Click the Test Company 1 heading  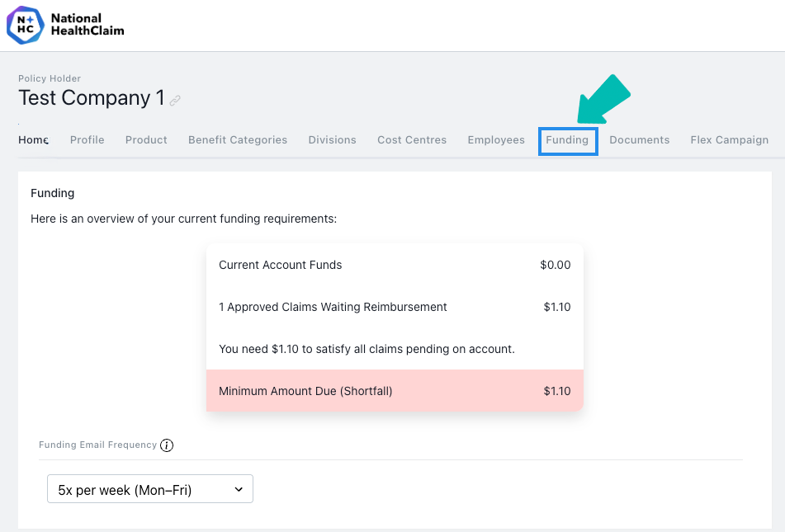pyautogui.click(x=92, y=98)
